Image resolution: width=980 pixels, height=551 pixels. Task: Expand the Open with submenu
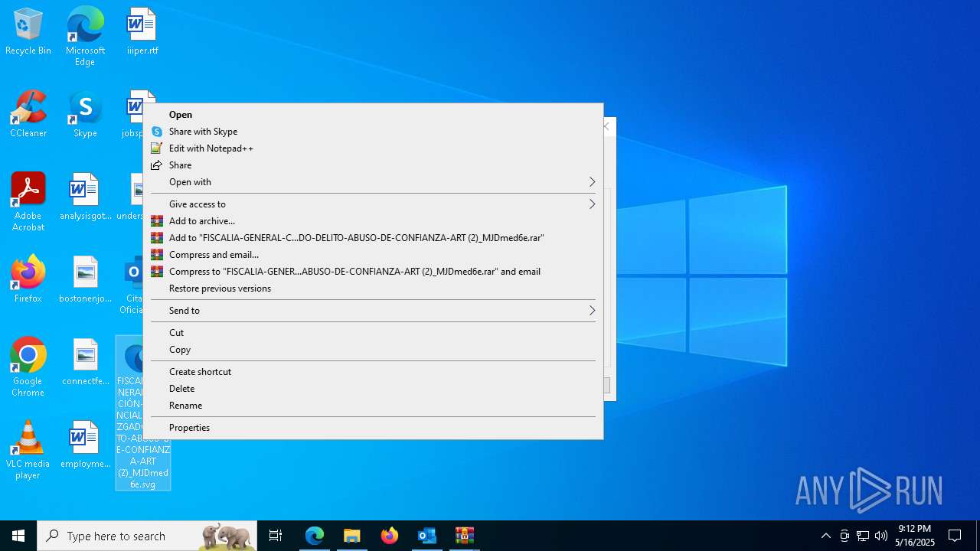click(373, 182)
